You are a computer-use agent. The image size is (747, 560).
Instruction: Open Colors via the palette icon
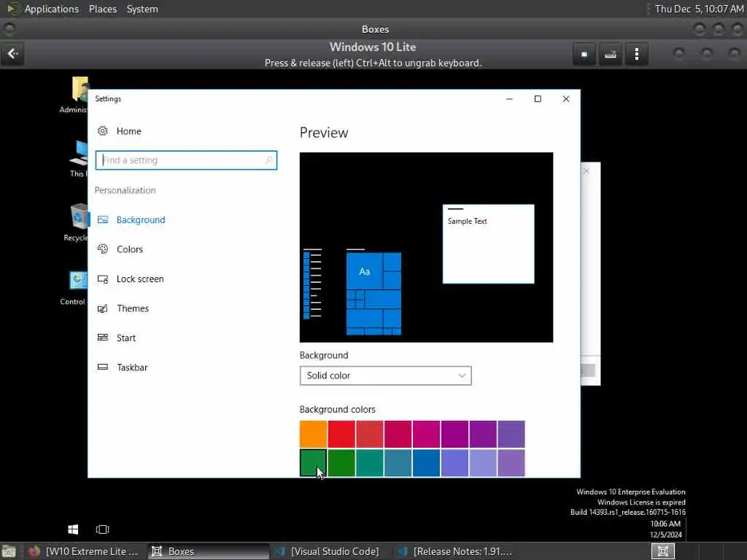click(x=102, y=249)
